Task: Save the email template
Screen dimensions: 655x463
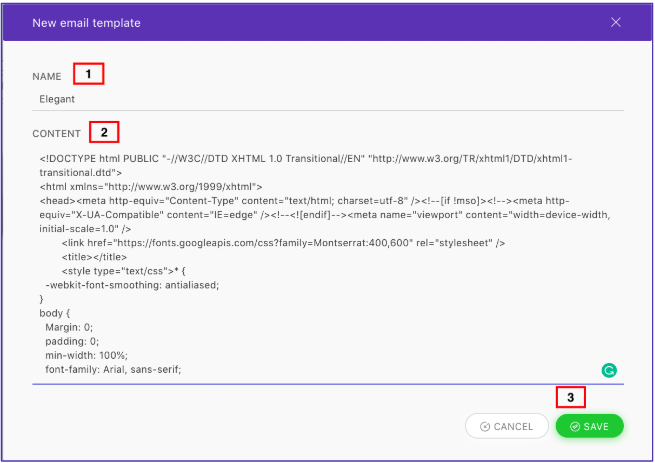Action: [x=589, y=426]
